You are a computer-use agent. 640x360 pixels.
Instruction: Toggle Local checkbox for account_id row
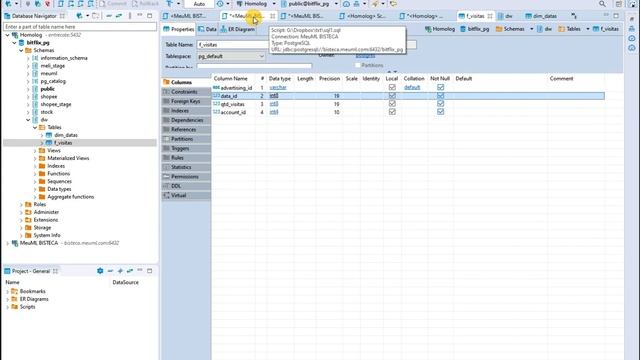coord(392,112)
